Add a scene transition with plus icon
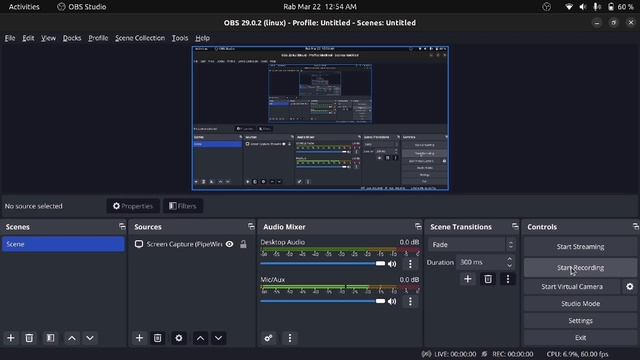This screenshot has width=640, height=360. click(468, 279)
